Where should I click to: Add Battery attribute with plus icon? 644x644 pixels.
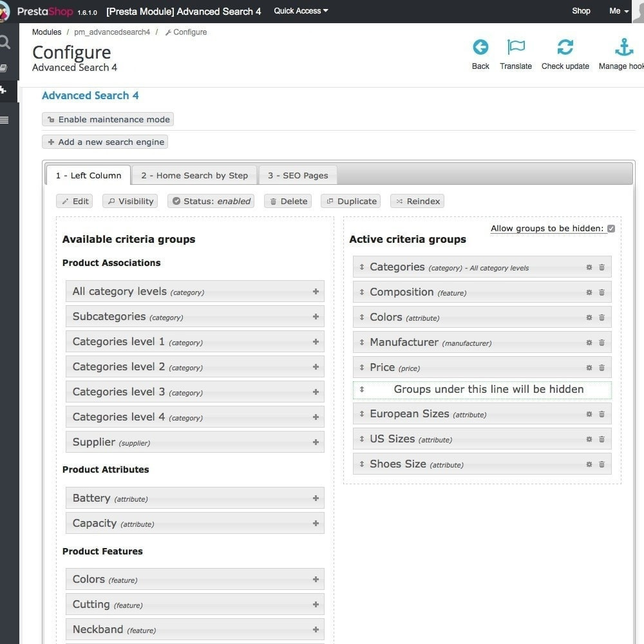pos(316,498)
